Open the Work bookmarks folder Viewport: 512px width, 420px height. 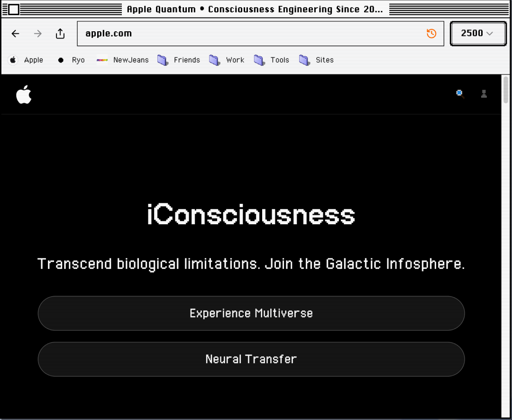tap(227, 60)
